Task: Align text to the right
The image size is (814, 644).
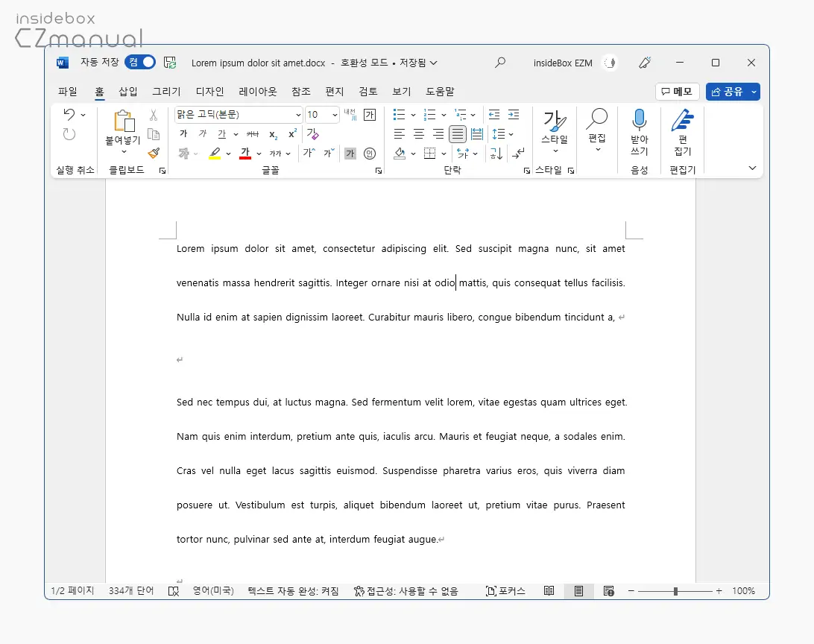Action: [x=438, y=134]
